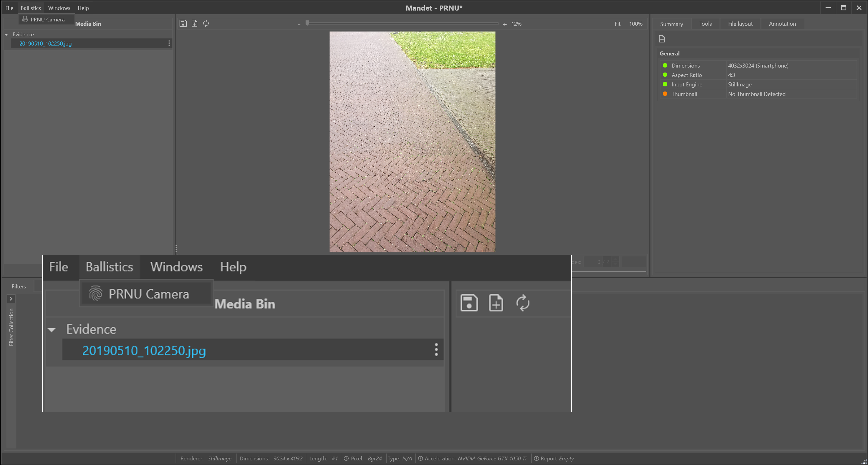Choose PRNU Camera in the unmagnified Ballistics dropdown
This screenshot has height=465, width=868.
tap(47, 20)
